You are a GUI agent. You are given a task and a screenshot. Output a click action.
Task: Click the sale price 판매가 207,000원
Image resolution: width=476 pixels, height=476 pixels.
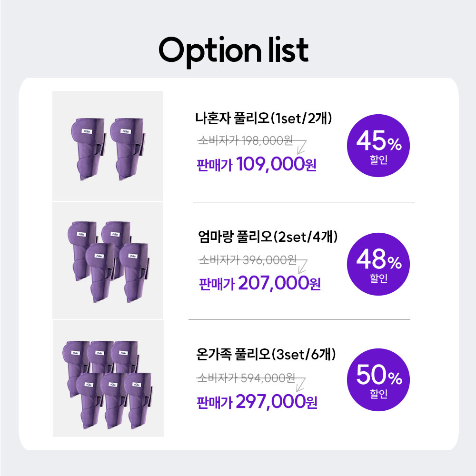click(259, 284)
